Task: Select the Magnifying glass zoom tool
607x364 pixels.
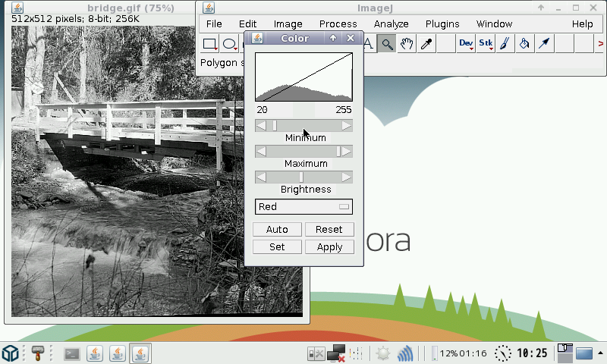Action: pyautogui.click(x=387, y=44)
